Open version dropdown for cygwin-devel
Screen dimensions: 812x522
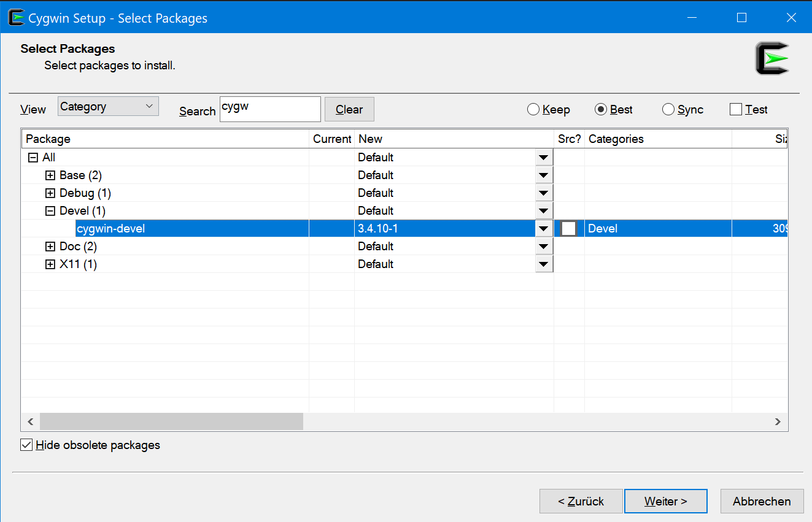pyautogui.click(x=544, y=229)
